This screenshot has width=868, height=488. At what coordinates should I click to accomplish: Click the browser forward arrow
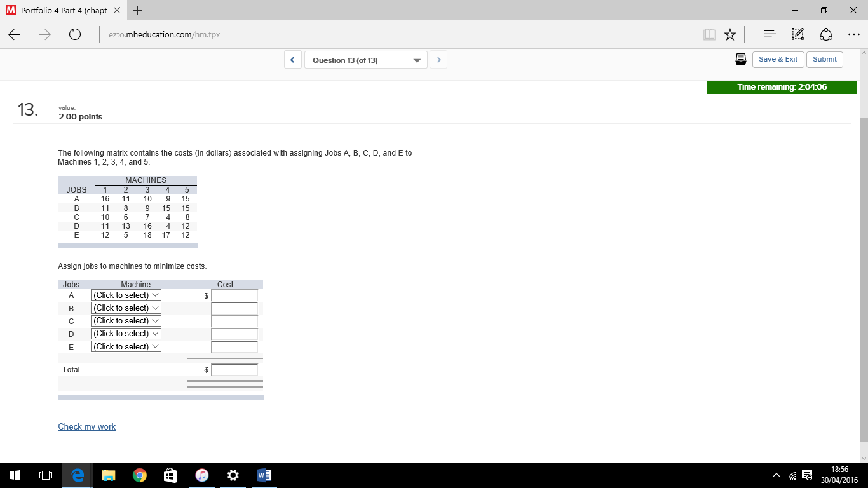(x=46, y=35)
